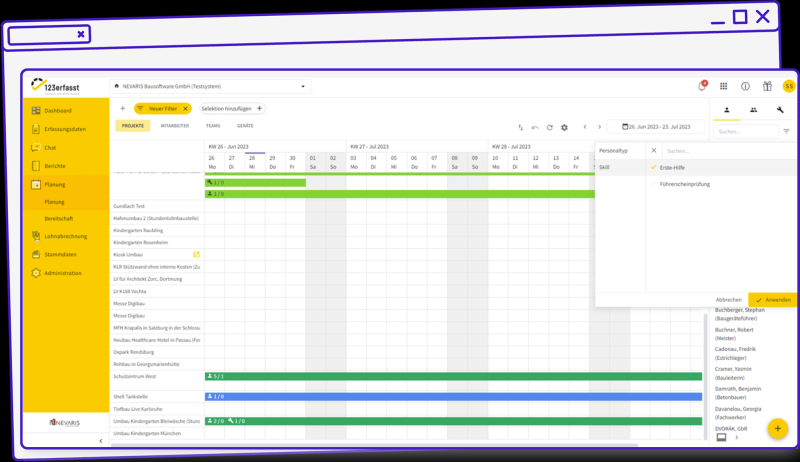
Task: Switch to the Mitarbeiter tab
Action: 175,126
